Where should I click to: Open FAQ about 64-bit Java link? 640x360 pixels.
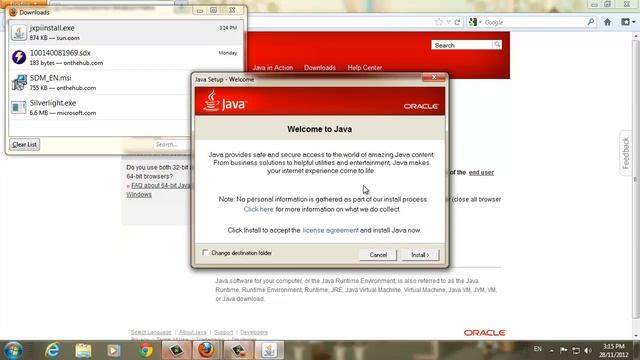click(161, 185)
